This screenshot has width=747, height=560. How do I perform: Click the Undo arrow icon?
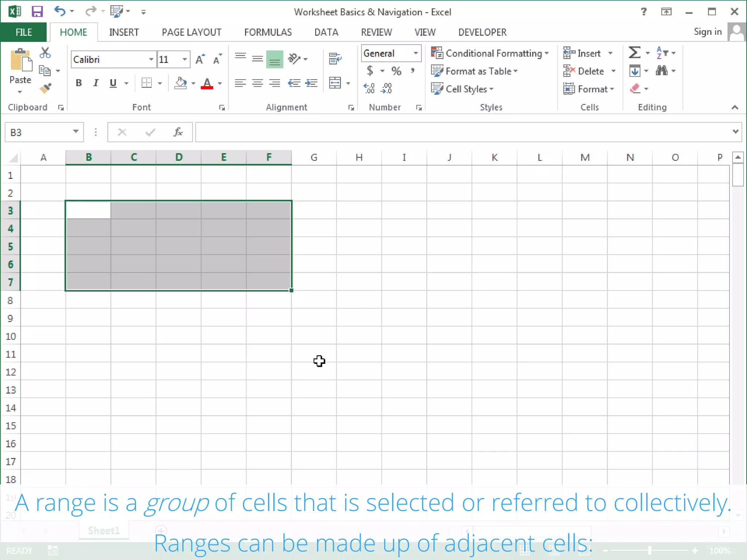(60, 11)
